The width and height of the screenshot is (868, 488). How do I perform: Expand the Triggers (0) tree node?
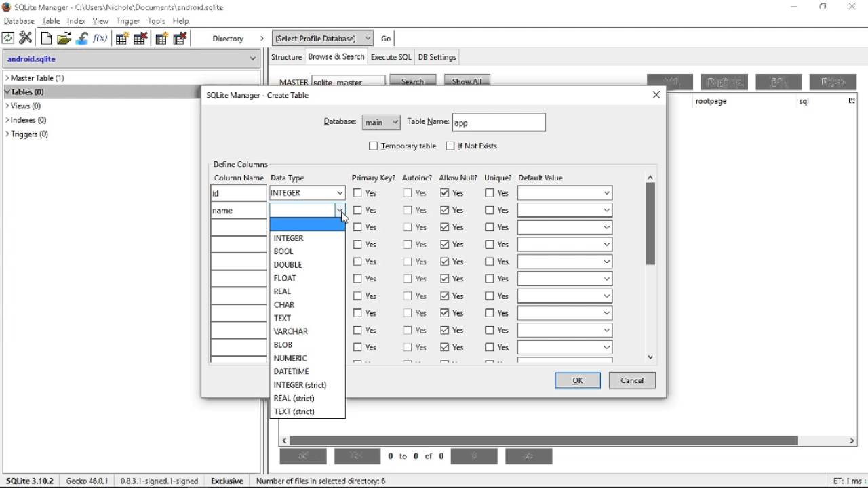[7, 134]
